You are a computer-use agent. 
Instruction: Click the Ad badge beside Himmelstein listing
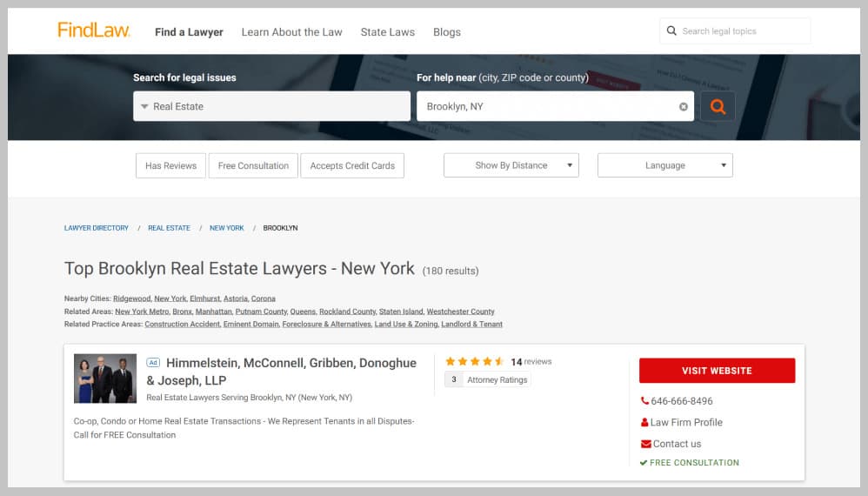click(x=153, y=363)
